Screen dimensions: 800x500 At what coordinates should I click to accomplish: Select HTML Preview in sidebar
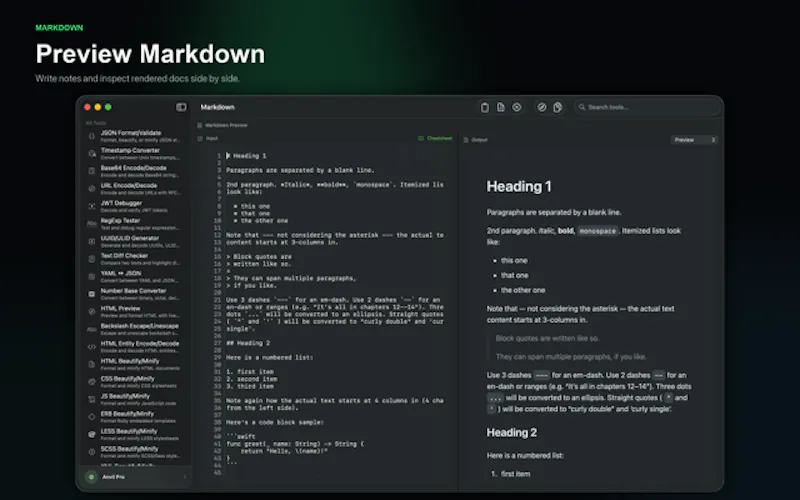tap(134, 312)
